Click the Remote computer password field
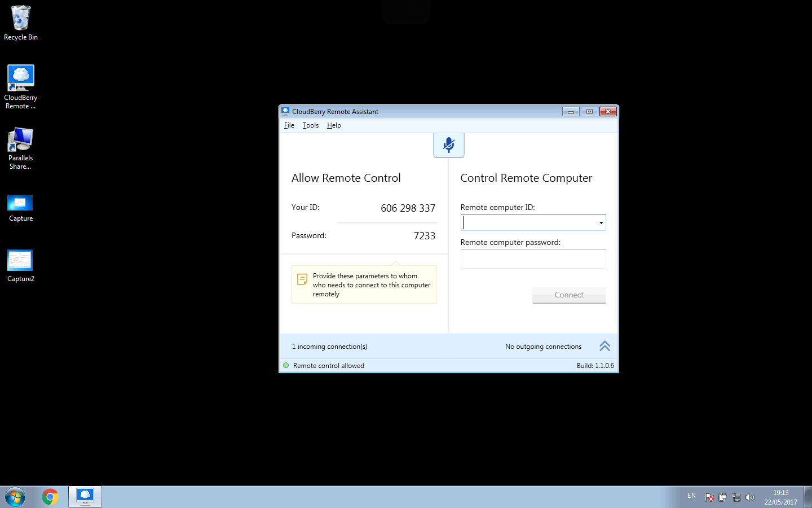Screen dimensions: 812x508 (x=533, y=259)
